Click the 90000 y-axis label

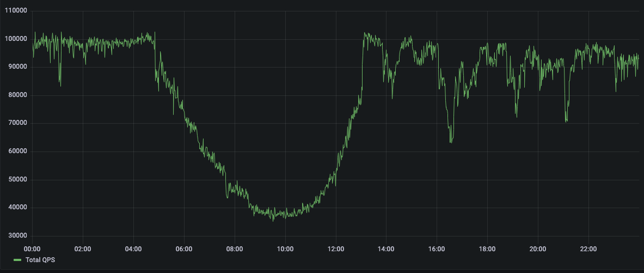(17, 67)
